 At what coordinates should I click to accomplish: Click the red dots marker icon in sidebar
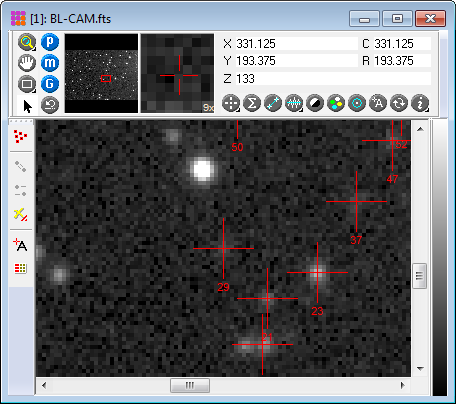pyautogui.click(x=21, y=136)
